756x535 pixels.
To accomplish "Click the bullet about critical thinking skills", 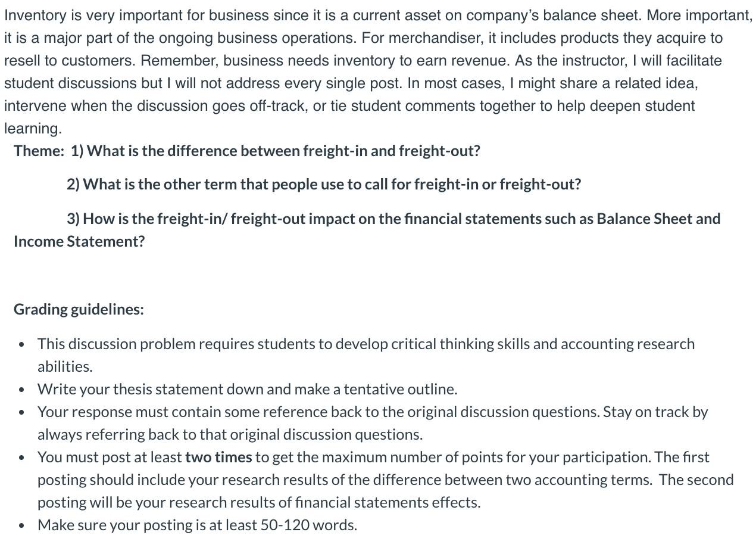I will (366, 355).
